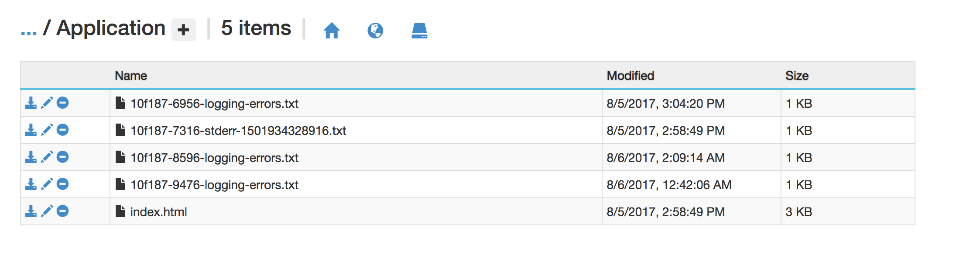The image size is (980, 276).
Task: Select the disk drive icon
Action: click(x=419, y=31)
